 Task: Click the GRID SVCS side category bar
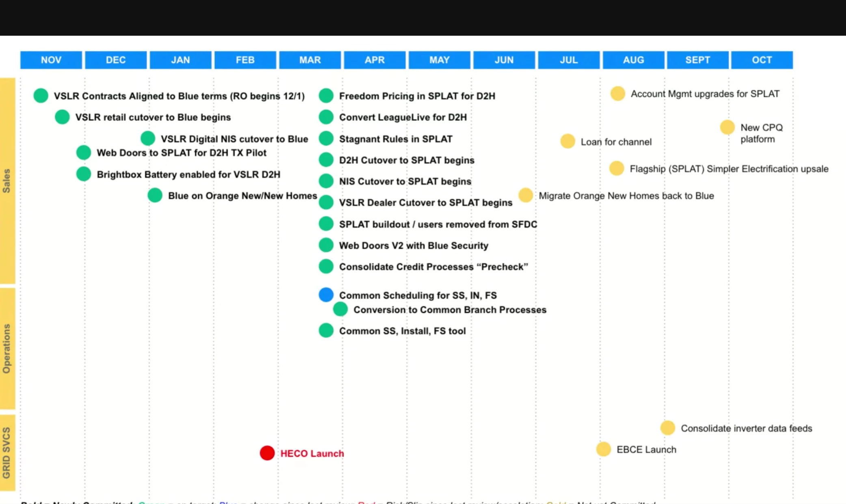click(7, 452)
